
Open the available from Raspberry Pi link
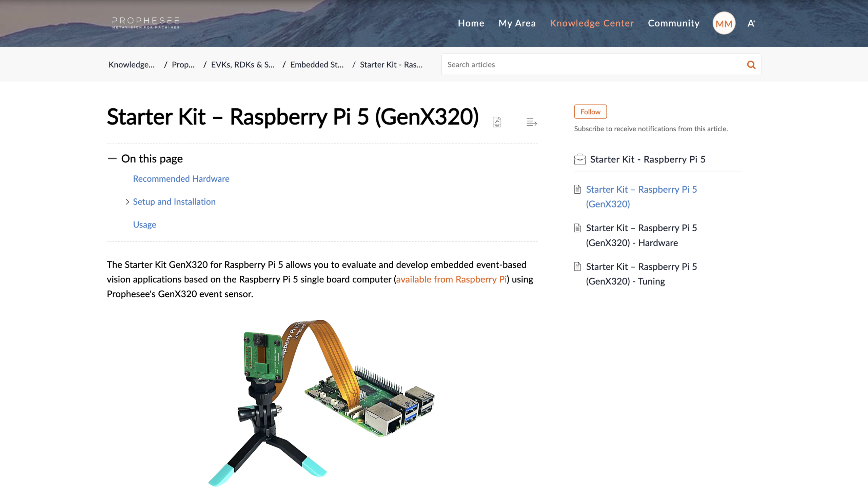coord(451,279)
